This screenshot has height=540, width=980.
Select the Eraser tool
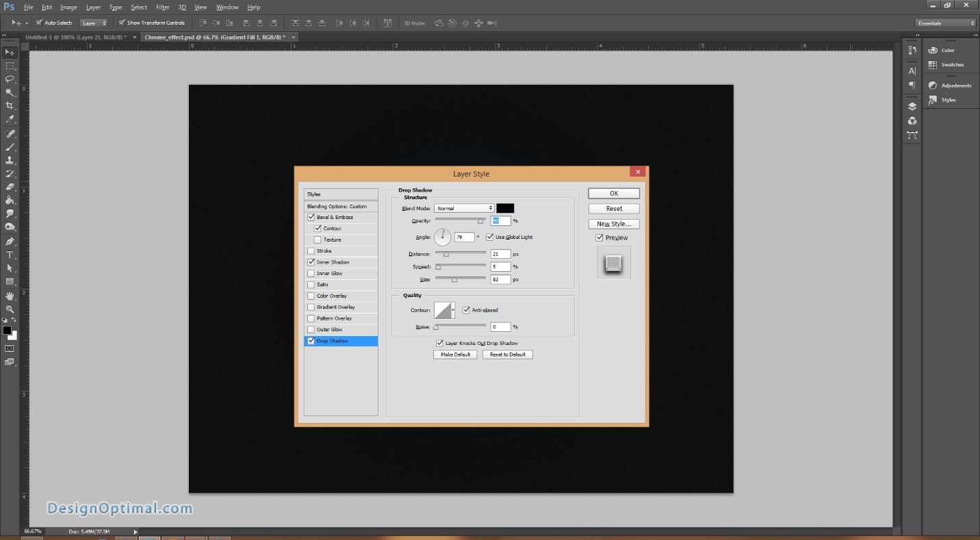[10, 187]
